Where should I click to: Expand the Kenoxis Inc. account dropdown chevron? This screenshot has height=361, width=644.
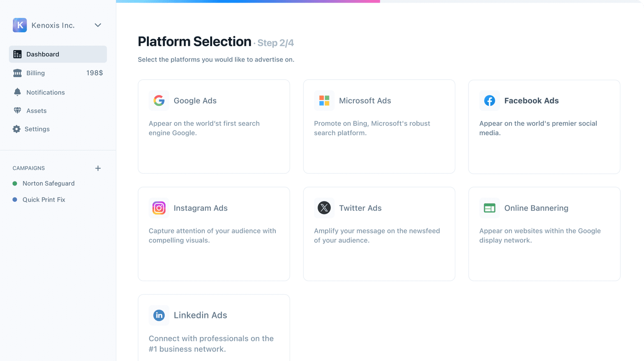tap(98, 25)
